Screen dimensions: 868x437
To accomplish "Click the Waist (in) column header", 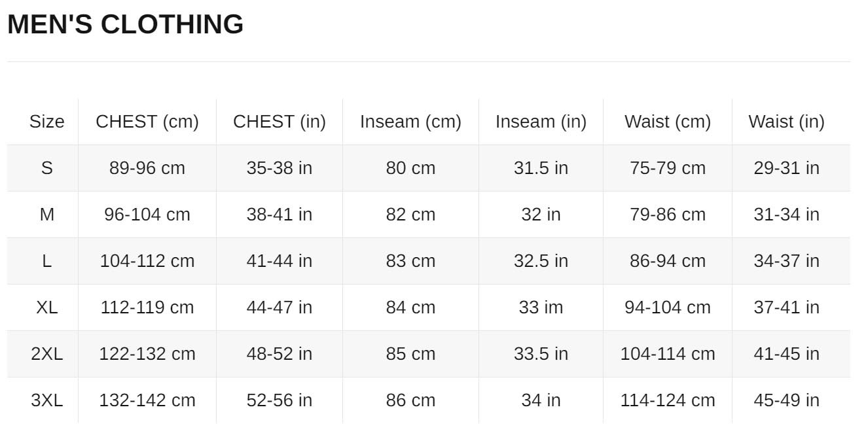I will click(x=786, y=122).
